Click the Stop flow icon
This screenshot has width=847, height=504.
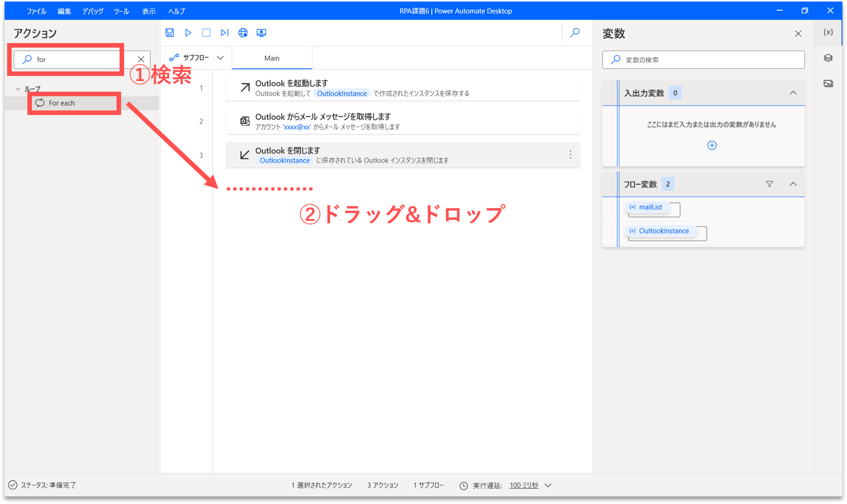click(x=206, y=33)
